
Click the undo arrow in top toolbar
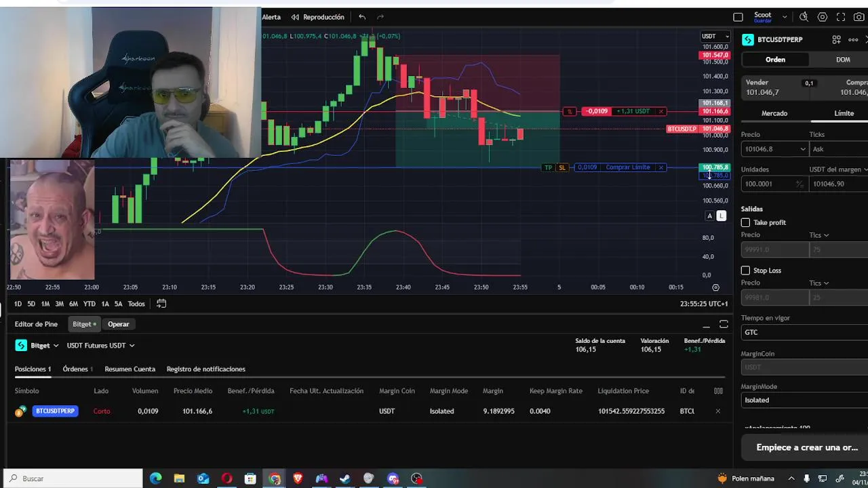click(x=362, y=17)
